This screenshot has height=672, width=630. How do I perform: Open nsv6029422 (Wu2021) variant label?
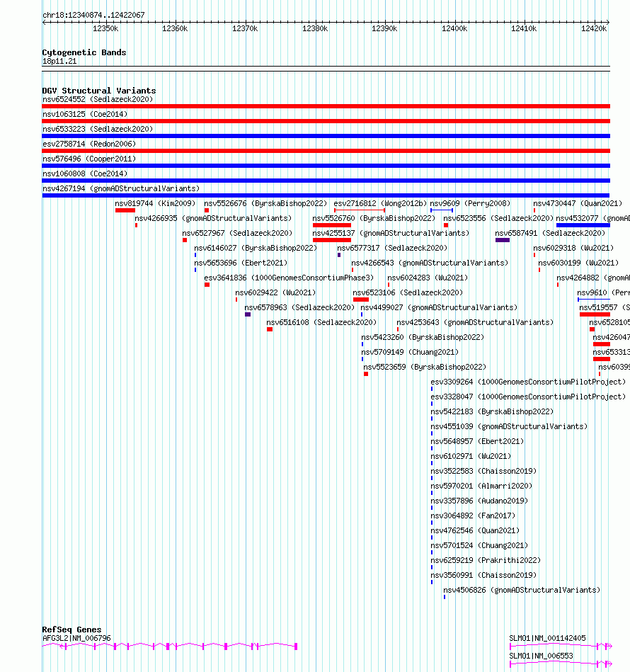tap(275, 292)
